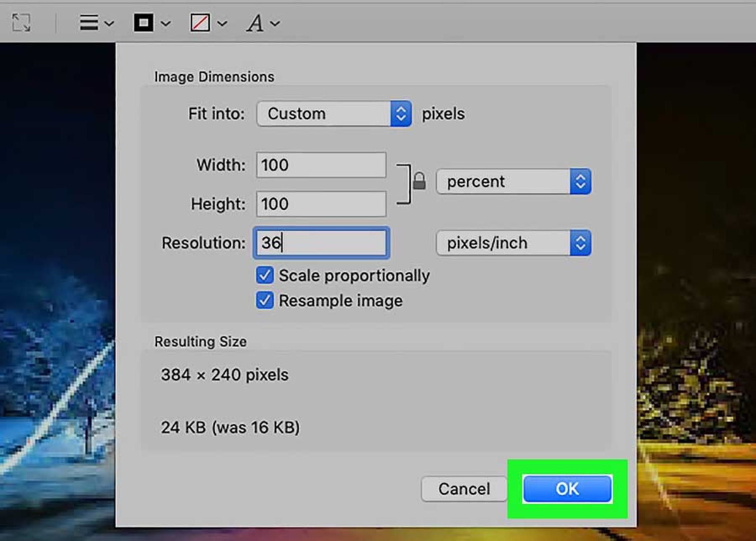Open chevron next to line style icon
The height and width of the screenshot is (541, 756).
coord(109,24)
